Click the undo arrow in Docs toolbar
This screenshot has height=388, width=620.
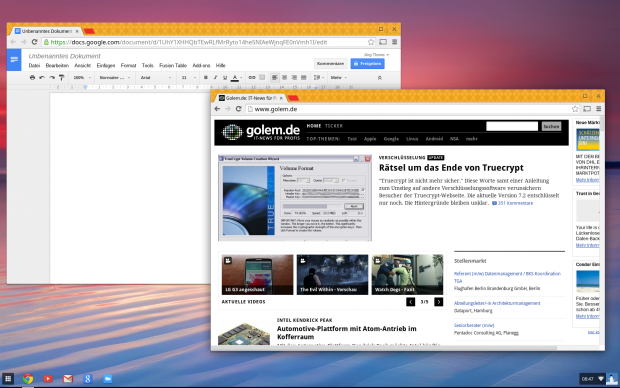pyautogui.click(x=42, y=78)
